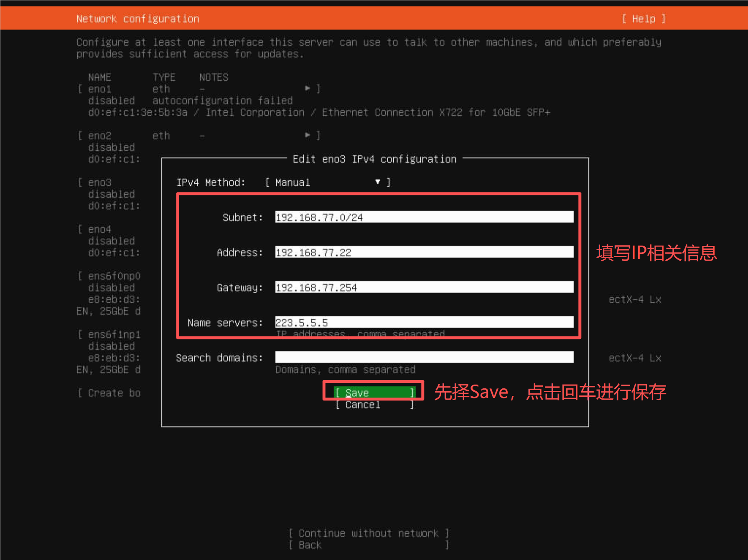Select the eno3 interface entry
This screenshot has height=560, width=748.
click(100, 182)
